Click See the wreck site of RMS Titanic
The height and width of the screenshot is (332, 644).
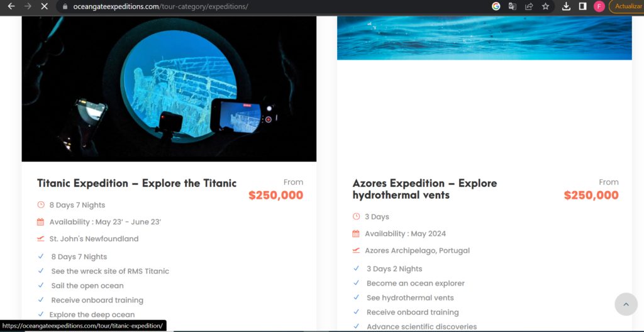click(x=110, y=271)
